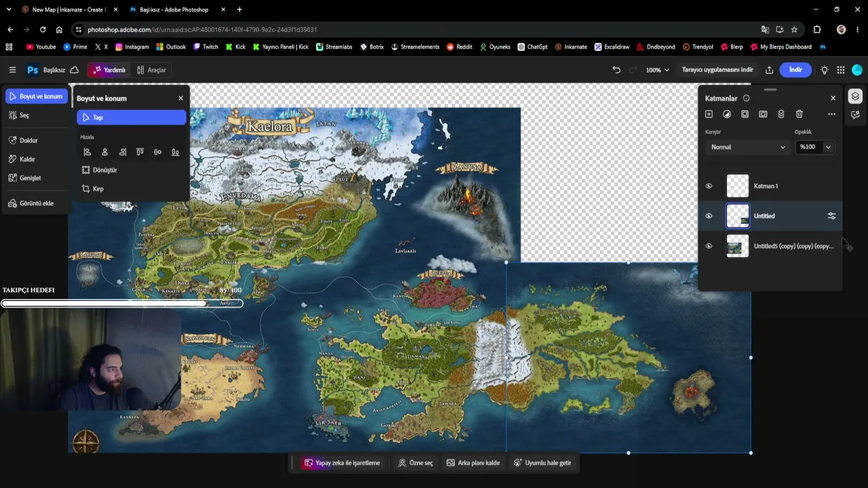Click the browser address bar URL
The height and width of the screenshot is (488, 868).
click(202, 30)
